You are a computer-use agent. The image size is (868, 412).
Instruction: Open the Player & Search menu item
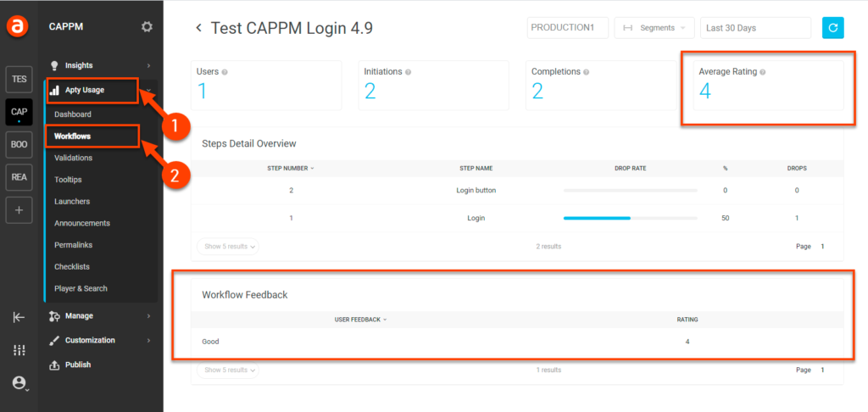click(x=81, y=288)
